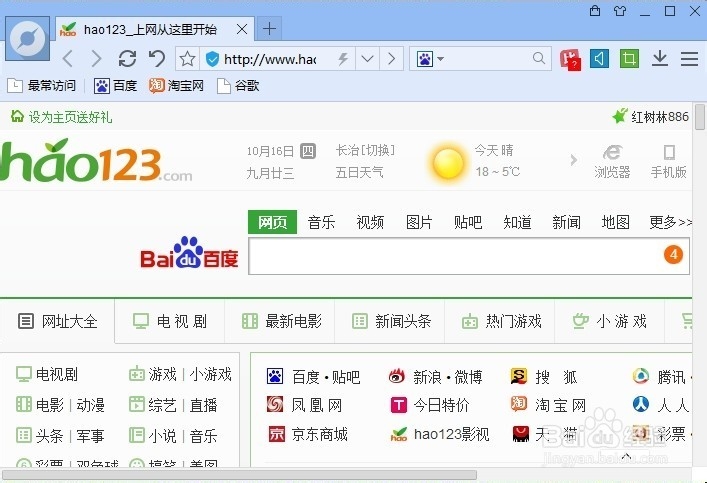Open the 小游戏 navigation tab
This screenshot has width=707, height=483.
610,321
